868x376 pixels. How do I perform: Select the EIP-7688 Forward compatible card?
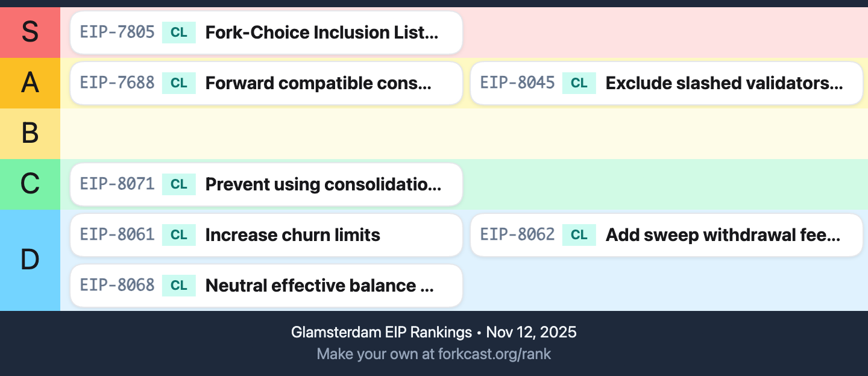point(266,83)
